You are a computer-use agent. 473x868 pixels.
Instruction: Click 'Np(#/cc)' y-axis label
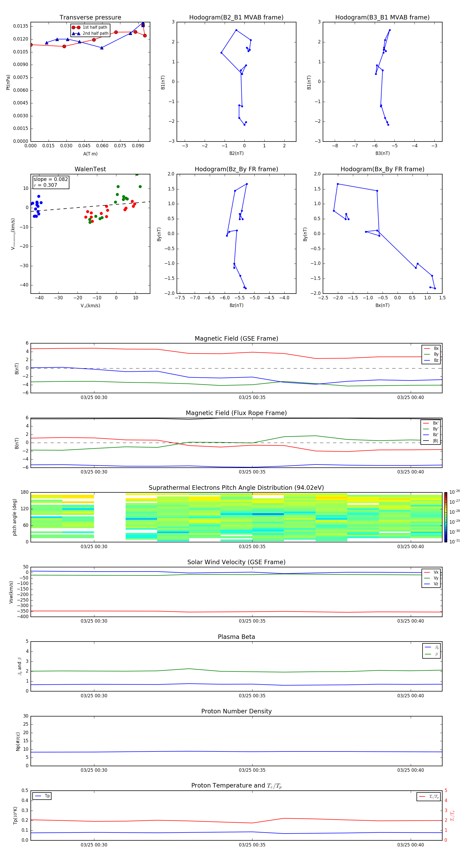pyautogui.click(x=18, y=741)
